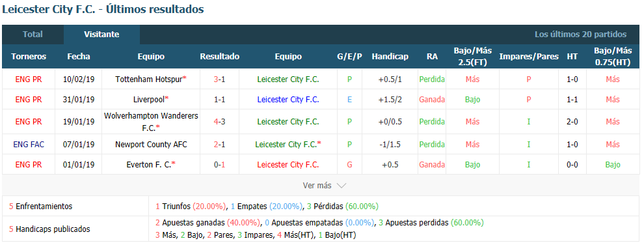
Task: Click ENG PR label for 10/02/19 match
Action: pyautogui.click(x=29, y=79)
